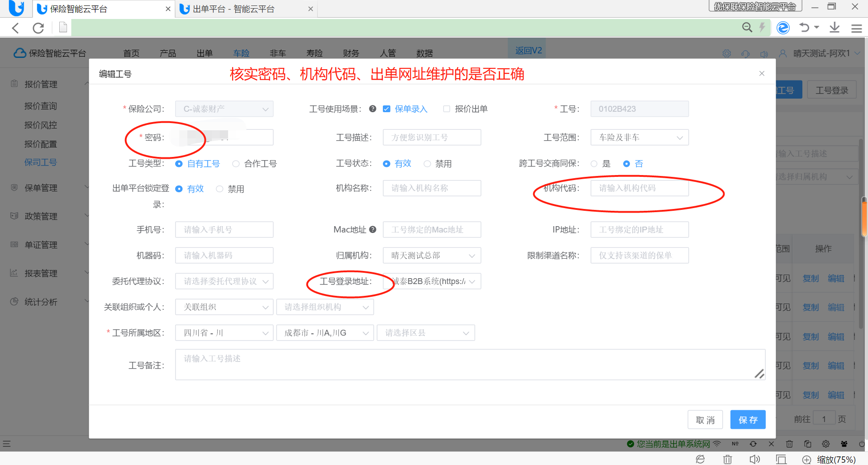Toggle the 报价出单 checkbox
Viewport: 868px width, 465px height.
pos(447,109)
